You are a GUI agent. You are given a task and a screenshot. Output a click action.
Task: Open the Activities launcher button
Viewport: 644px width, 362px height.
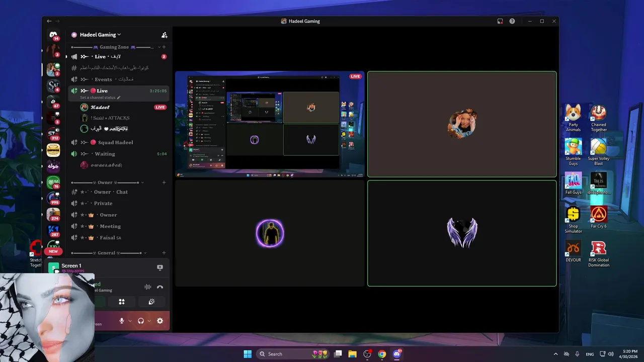pos(121,302)
